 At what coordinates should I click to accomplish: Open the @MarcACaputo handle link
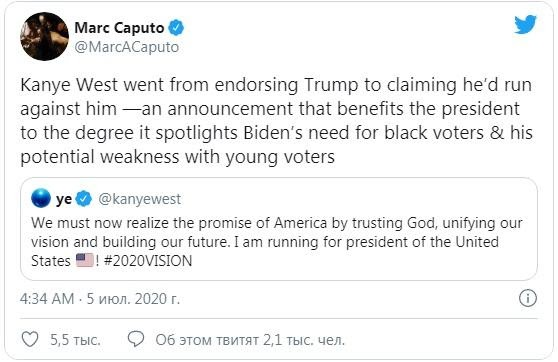point(127,47)
